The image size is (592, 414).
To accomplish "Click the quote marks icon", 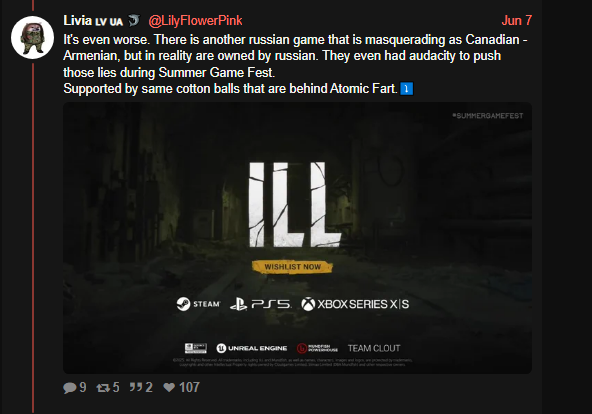I will click(x=136, y=387).
